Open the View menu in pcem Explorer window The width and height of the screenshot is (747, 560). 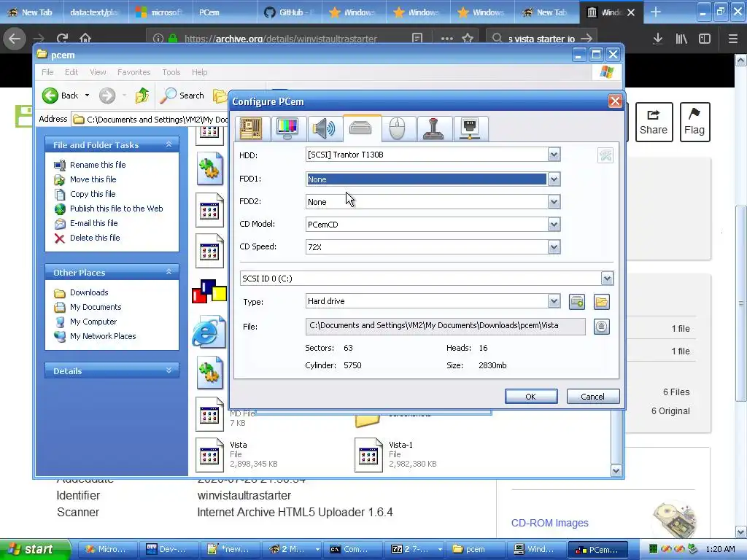pyautogui.click(x=98, y=72)
